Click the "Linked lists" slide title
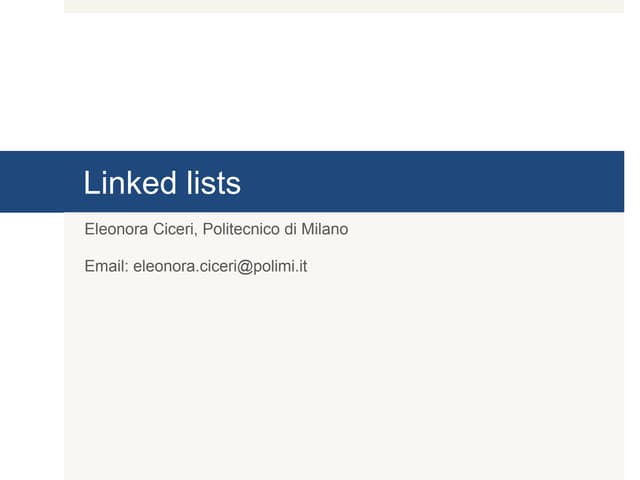 [x=162, y=183]
